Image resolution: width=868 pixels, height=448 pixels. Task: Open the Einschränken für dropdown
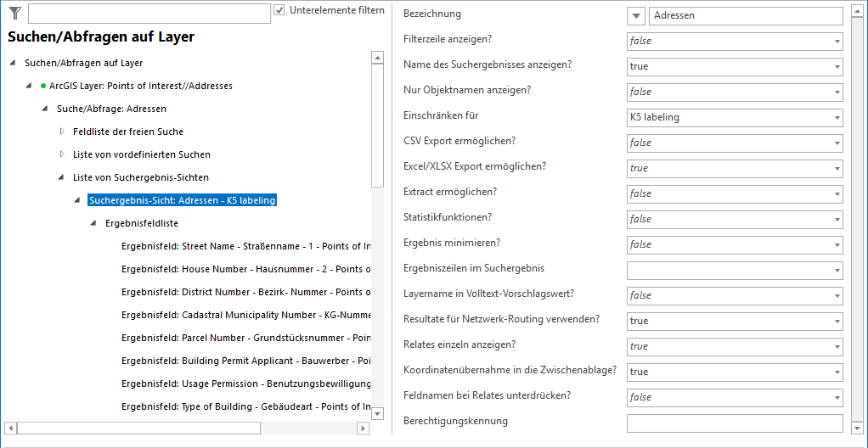(x=837, y=117)
